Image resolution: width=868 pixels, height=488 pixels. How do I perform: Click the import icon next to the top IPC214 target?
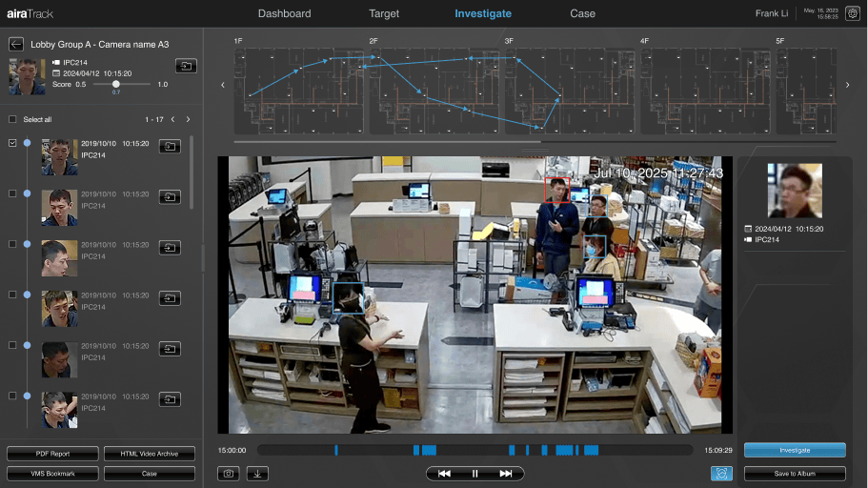point(186,65)
